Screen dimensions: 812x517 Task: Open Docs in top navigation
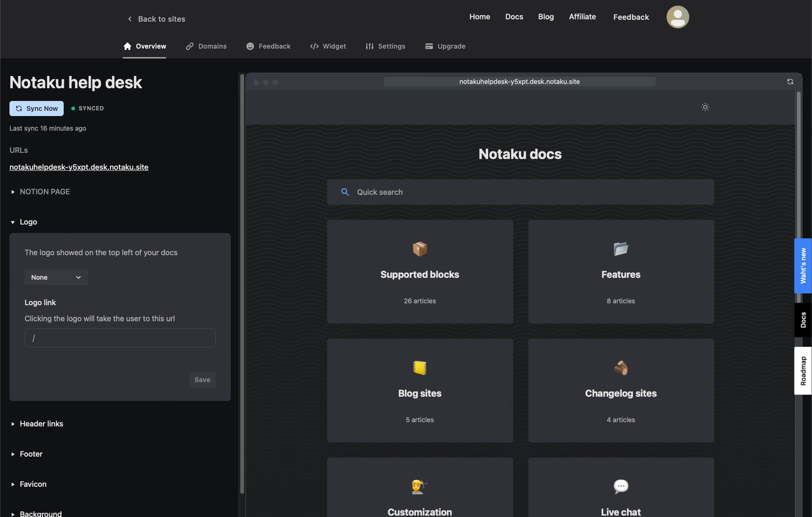(514, 17)
